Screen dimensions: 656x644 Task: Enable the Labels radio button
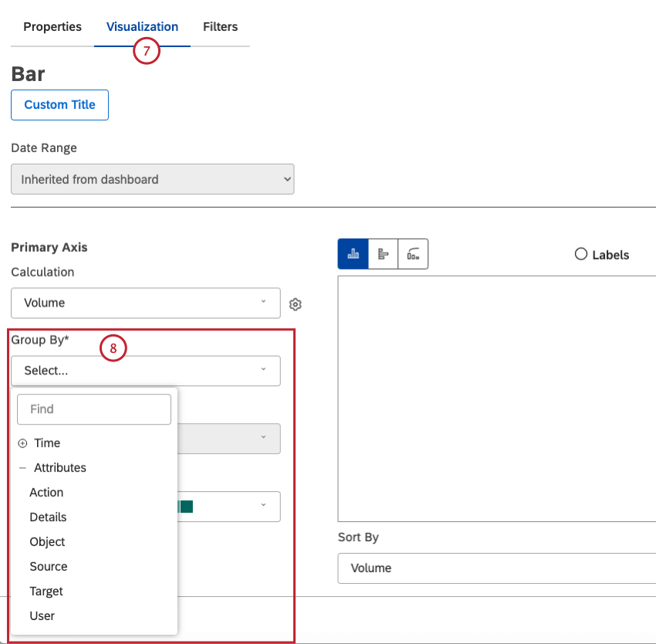[x=580, y=253]
